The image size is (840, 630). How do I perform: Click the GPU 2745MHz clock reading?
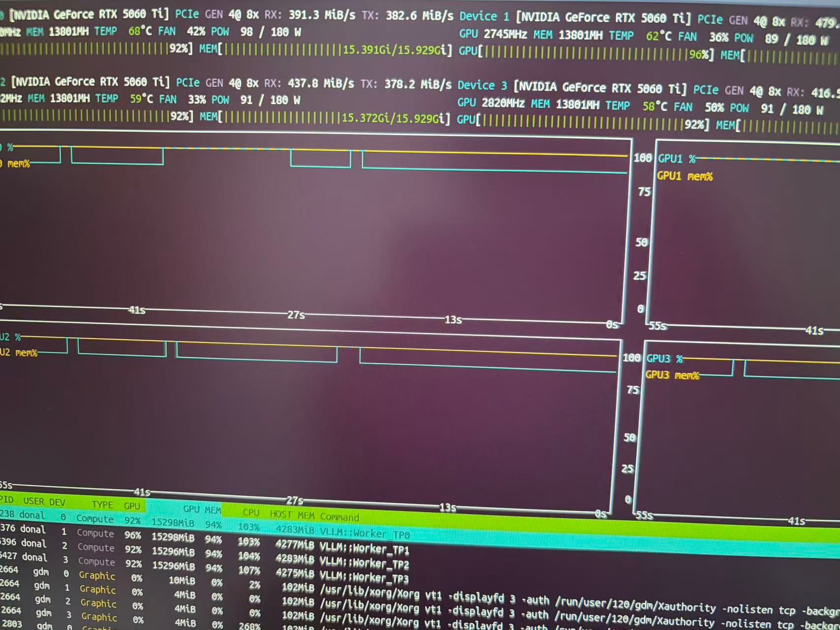(493, 34)
